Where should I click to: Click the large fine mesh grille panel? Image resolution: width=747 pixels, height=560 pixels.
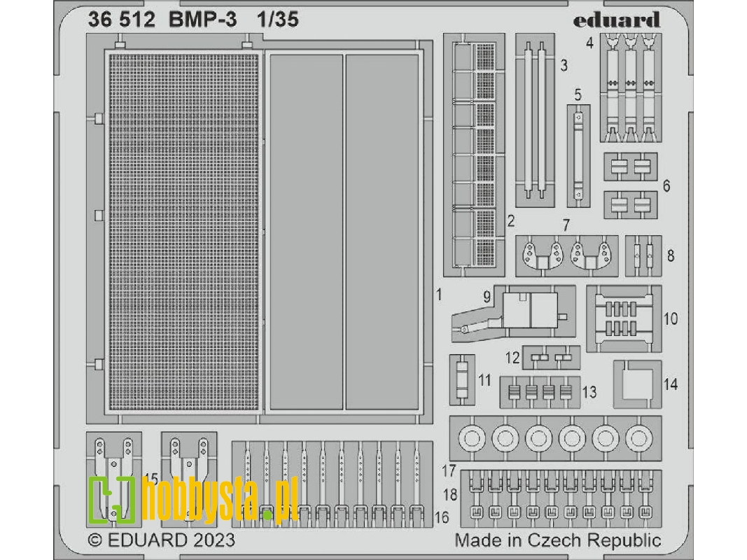[184, 232]
